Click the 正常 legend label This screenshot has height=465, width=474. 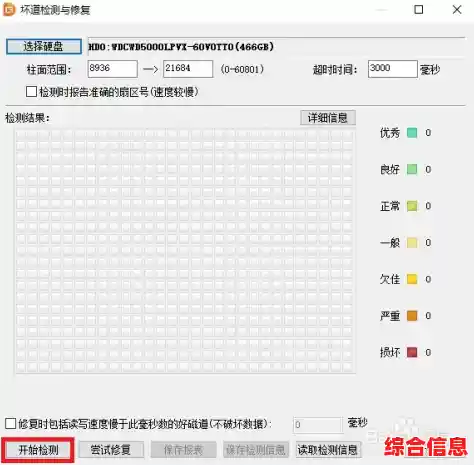click(390, 206)
